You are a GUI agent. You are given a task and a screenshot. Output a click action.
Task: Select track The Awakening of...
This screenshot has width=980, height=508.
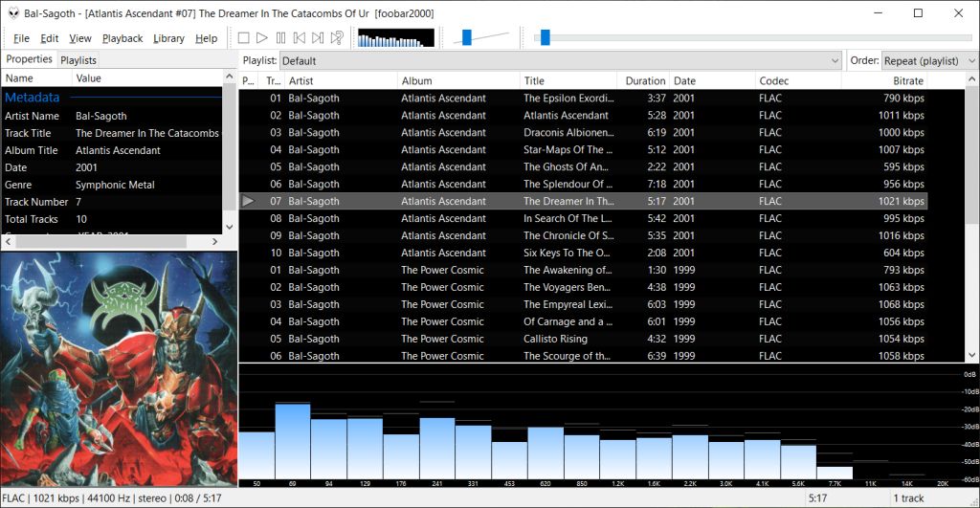583,270
